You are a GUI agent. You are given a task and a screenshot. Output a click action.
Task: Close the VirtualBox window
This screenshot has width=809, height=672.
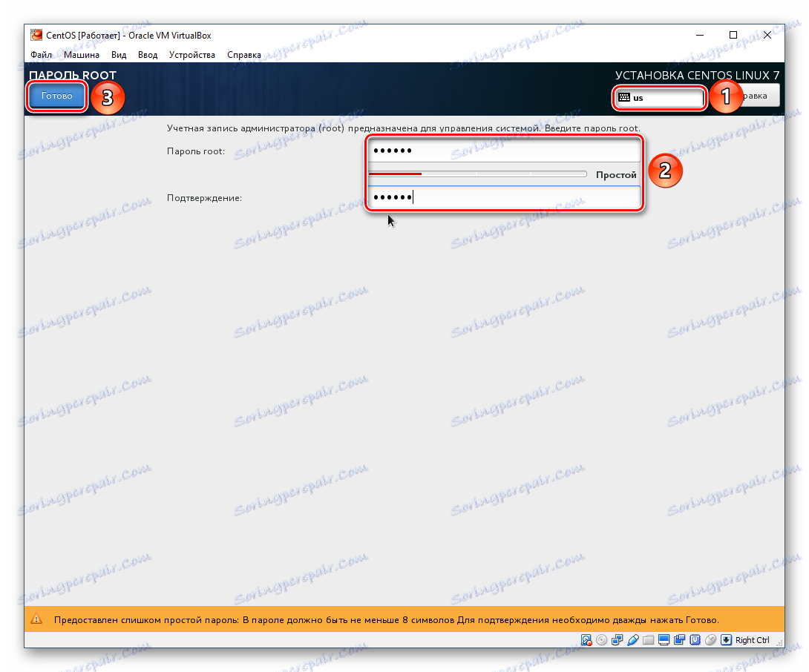click(x=767, y=35)
